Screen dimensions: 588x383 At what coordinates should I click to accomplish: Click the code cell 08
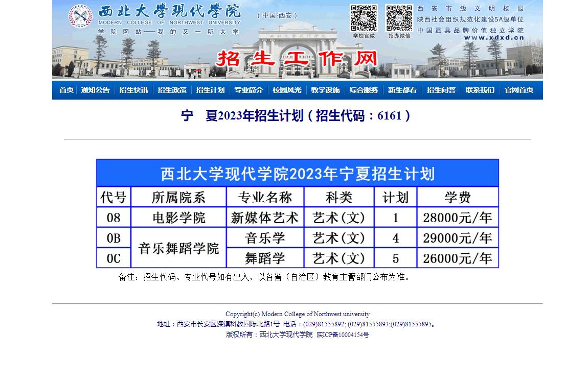[x=113, y=218]
